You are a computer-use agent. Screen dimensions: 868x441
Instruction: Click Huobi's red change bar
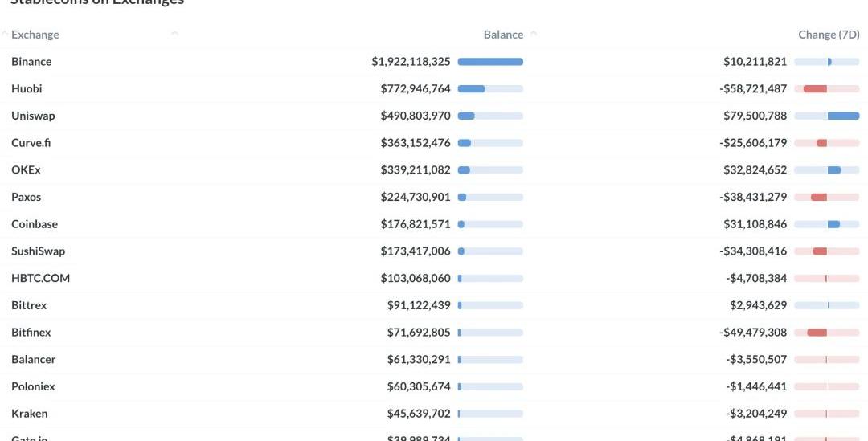pyautogui.click(x=815, y=88)
